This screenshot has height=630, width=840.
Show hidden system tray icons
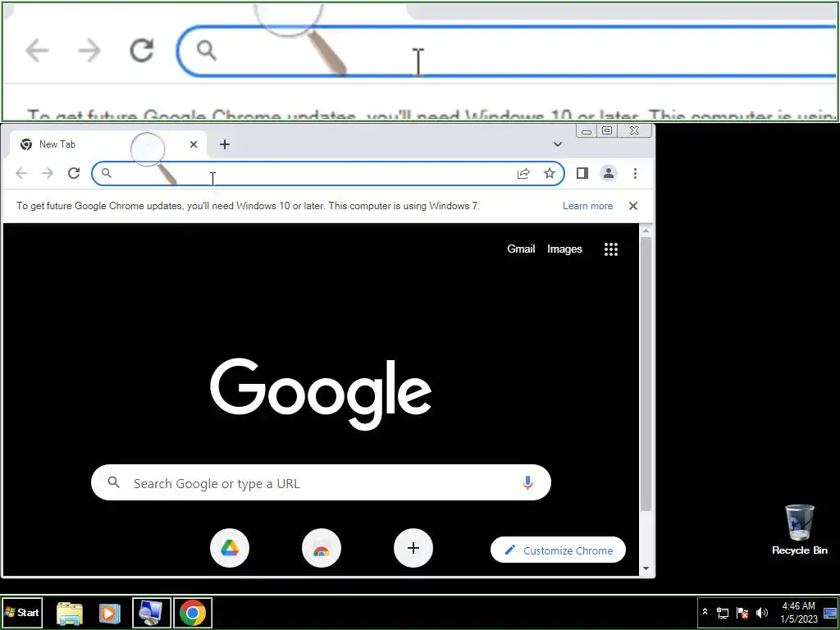point(705,612)
